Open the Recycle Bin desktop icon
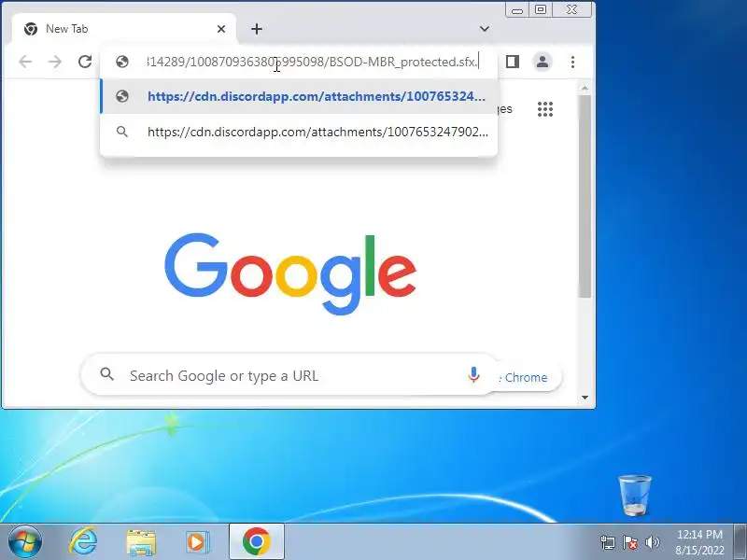The height and width of the screenshot is (560, 747). point(635,496)
